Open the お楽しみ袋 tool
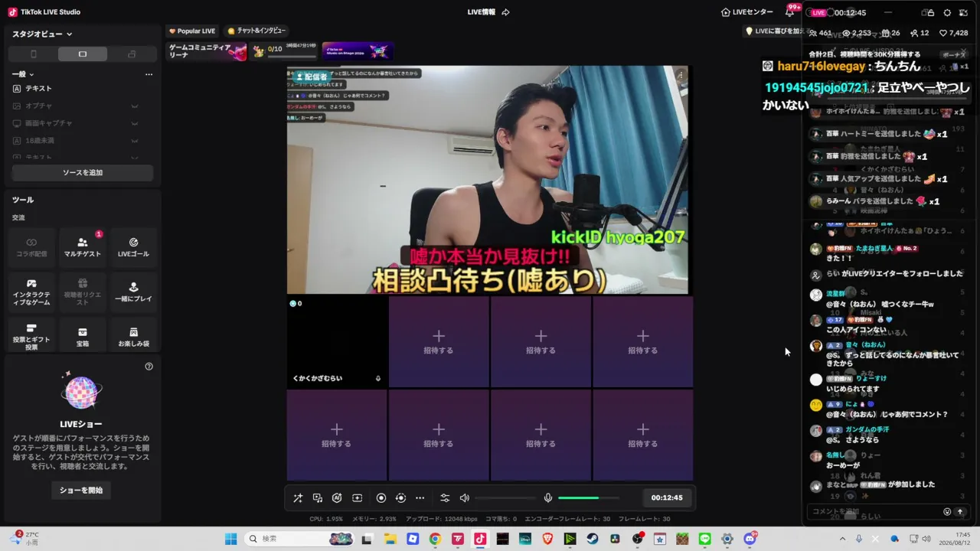Screen dimensions: 980x551 pos(133,337)
